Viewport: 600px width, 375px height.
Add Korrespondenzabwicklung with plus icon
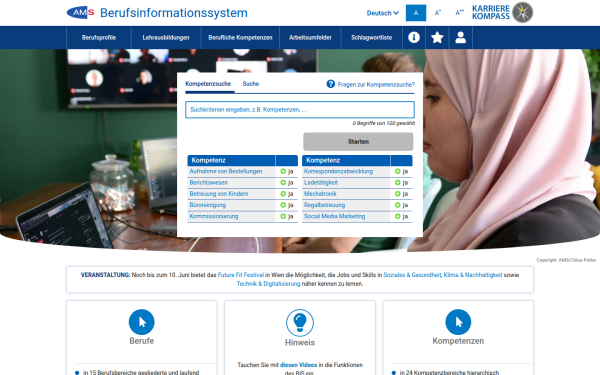[x=398, y=171]
